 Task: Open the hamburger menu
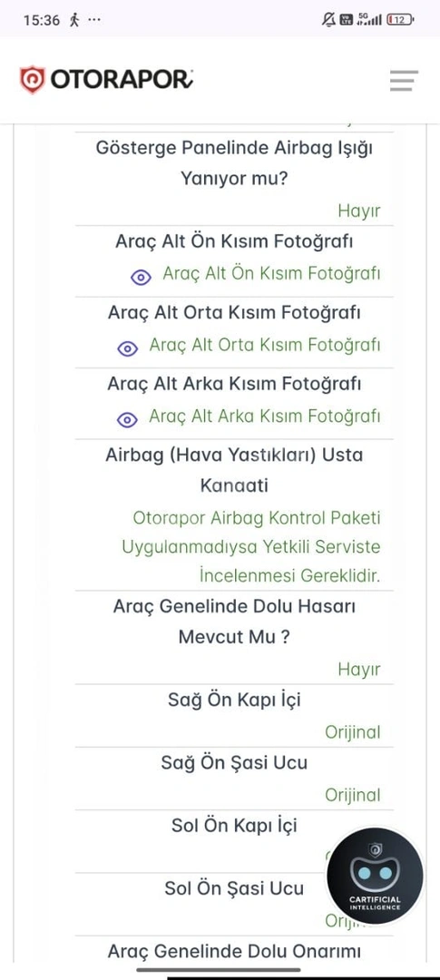(x=404, y=81)
